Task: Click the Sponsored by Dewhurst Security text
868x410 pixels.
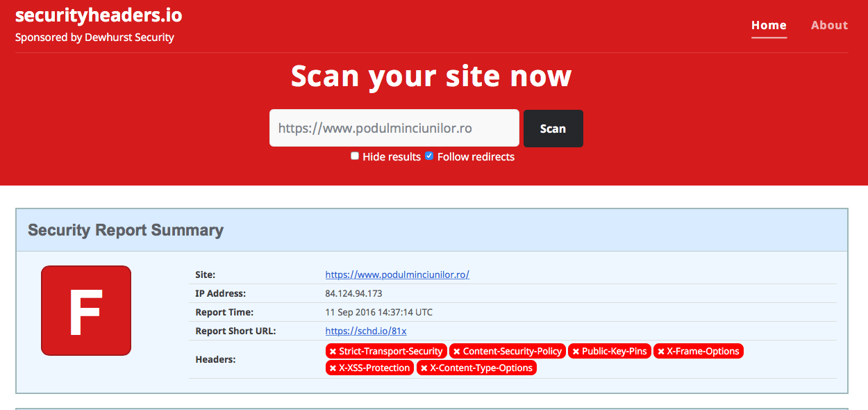Action: pos(94,38)
